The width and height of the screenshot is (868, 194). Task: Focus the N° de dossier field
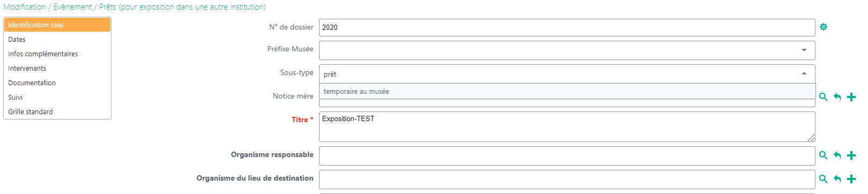[x=567, y=27]
